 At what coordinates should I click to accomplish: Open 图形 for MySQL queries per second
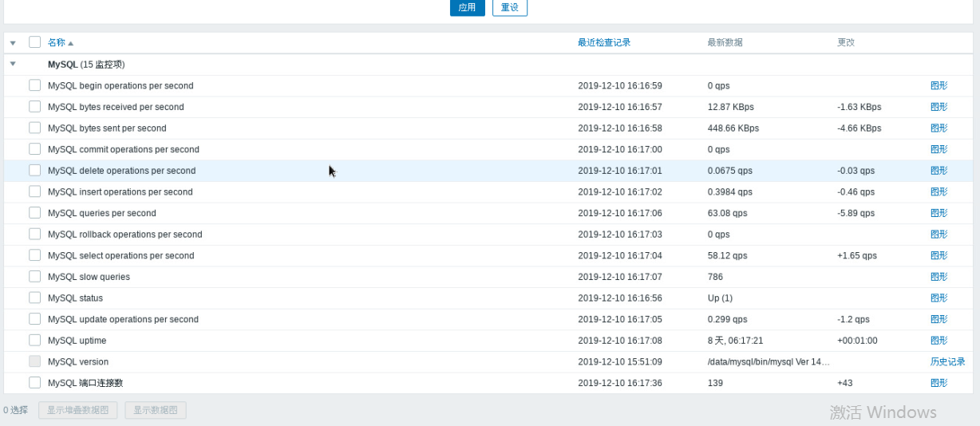pos(939,213)
